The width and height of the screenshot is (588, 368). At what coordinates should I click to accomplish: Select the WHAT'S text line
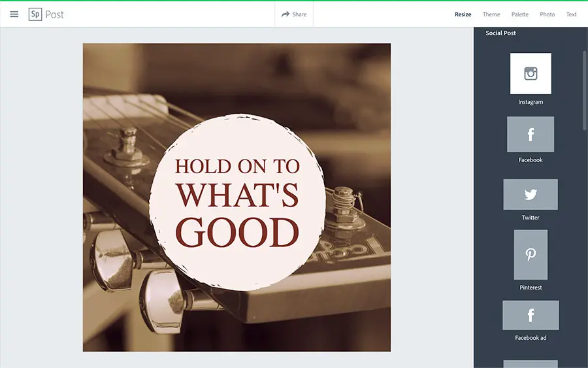click(x=237, y=195)
